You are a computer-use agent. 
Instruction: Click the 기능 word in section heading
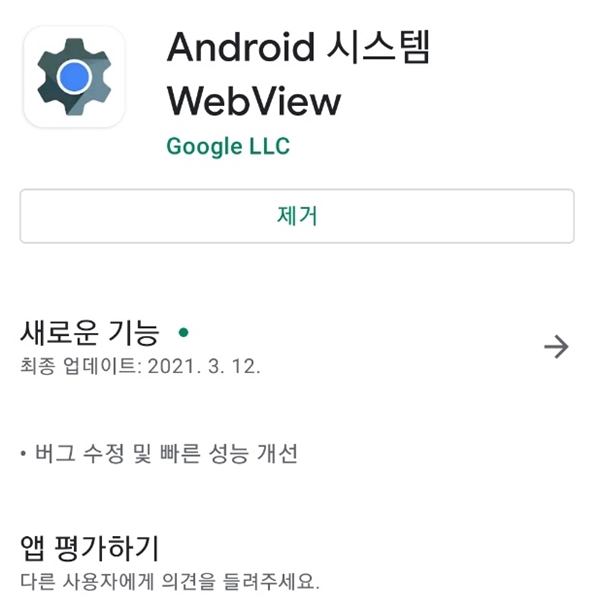click(x=133, y=333)
